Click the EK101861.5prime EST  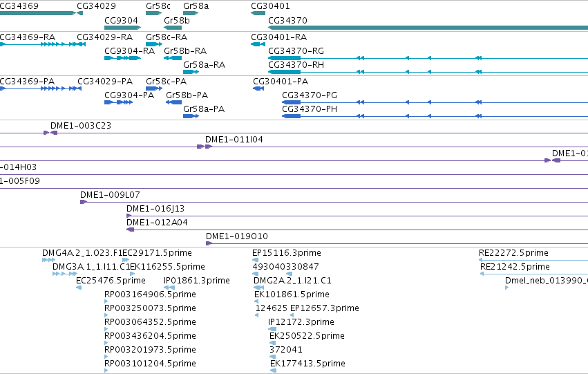[x=256, y=301]
